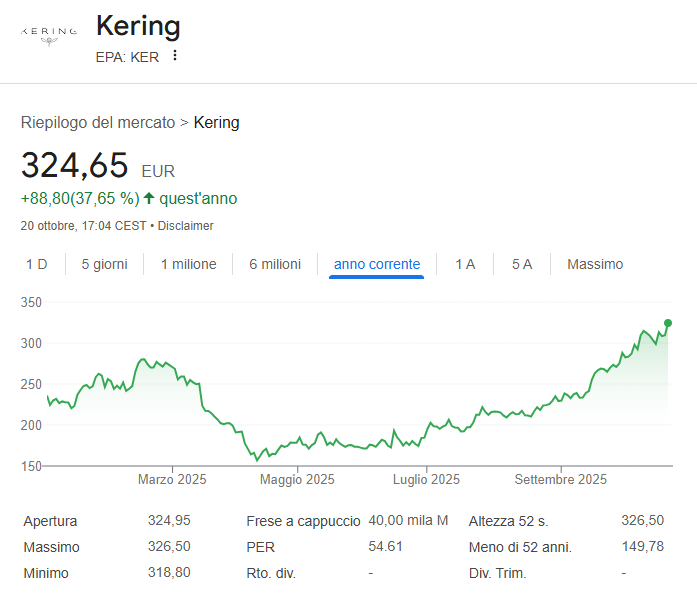697x603 pixels.
Task: Click Riepilogo del mercato breadcrumb link
Action: [x=97, y=123]
